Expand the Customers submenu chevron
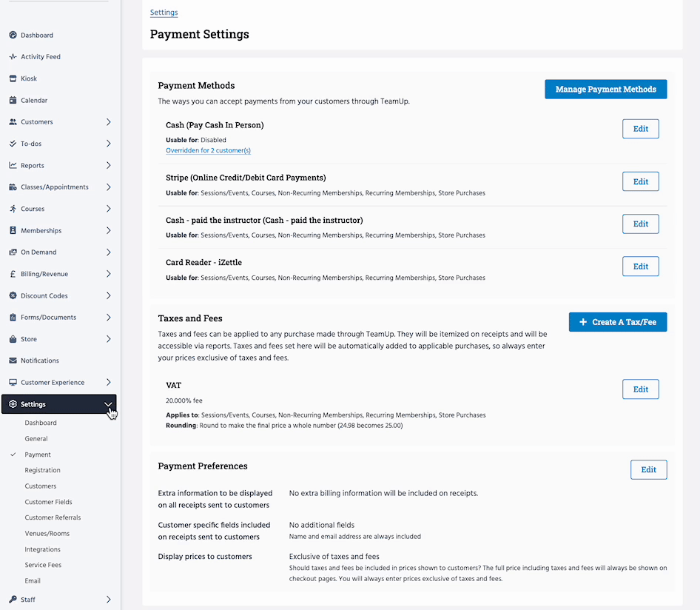The width and height of the screenshot is (700, 610). click(109, 121)
